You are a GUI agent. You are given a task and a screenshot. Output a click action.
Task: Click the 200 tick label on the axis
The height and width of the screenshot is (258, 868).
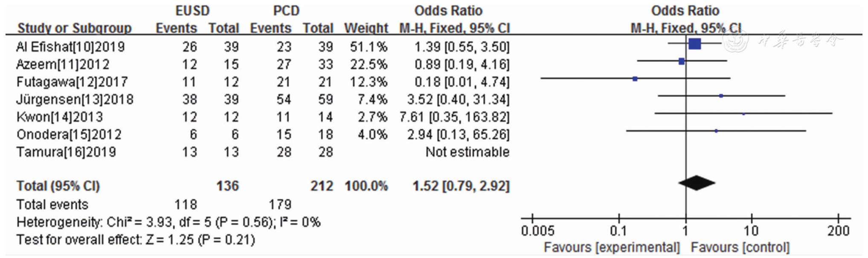[838, 231]
